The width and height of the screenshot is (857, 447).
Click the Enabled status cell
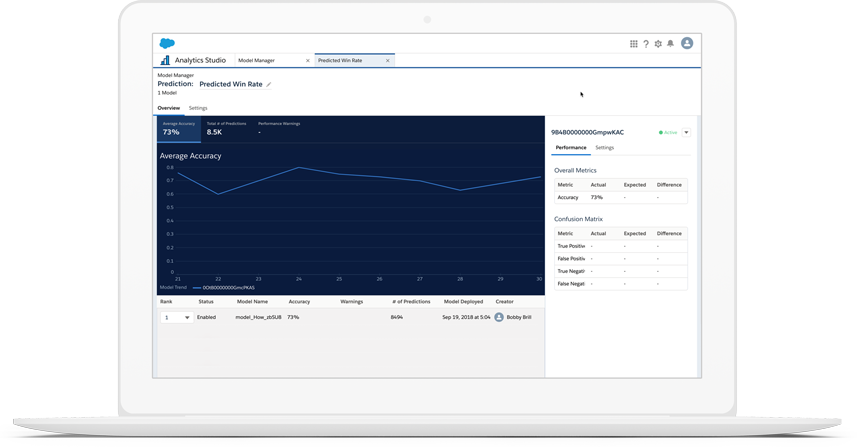click(206, 317)
